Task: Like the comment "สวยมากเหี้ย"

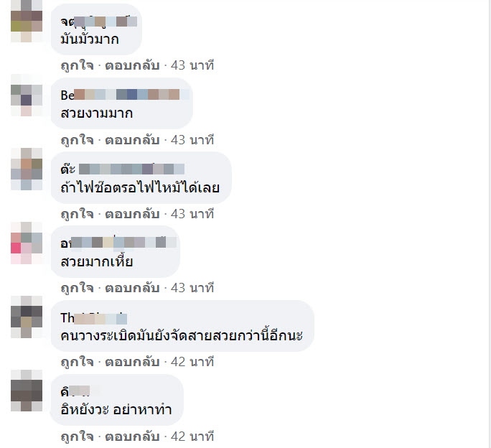Action: coord(77,288)
